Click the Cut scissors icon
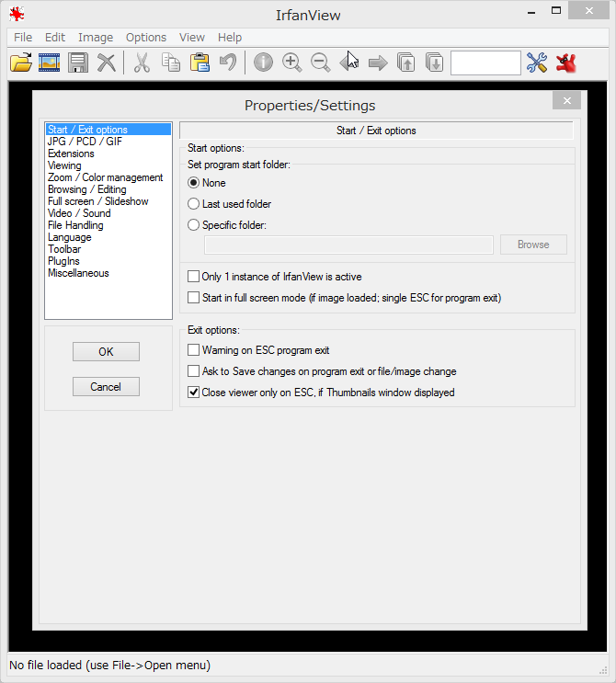The height and width of the screenshot is (683, 616). pyautogui.click(x=142, y=63)
